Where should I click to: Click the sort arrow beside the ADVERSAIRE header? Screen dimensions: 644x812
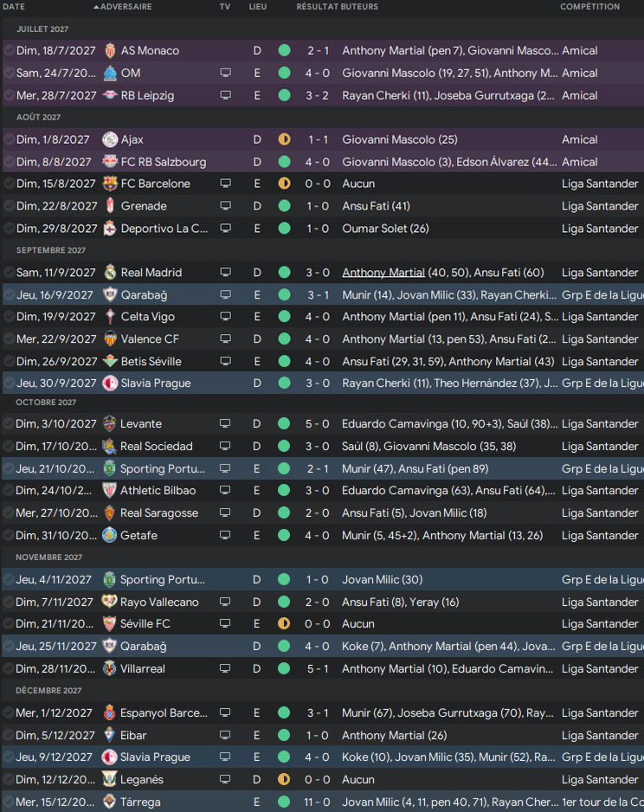pos(96,7)
